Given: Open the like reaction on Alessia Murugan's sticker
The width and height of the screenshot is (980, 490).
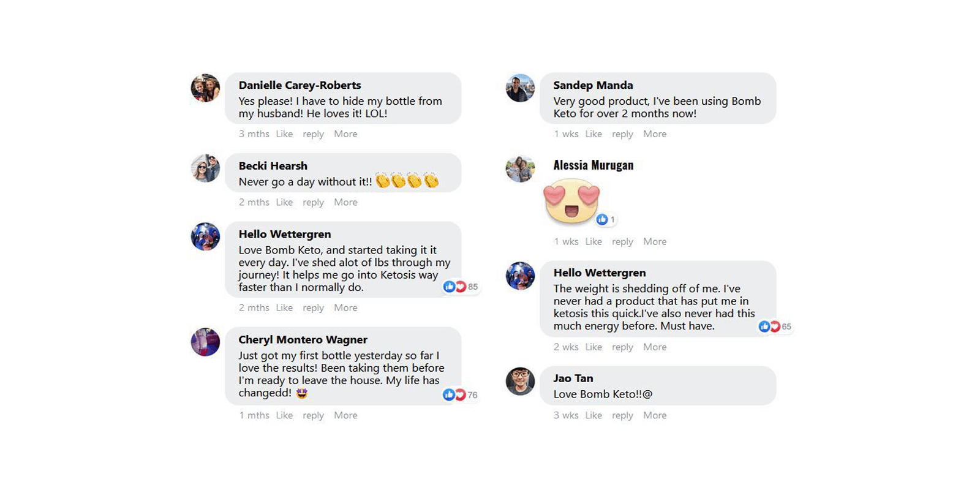Looking at the screenshot, I should coord(606,219).
